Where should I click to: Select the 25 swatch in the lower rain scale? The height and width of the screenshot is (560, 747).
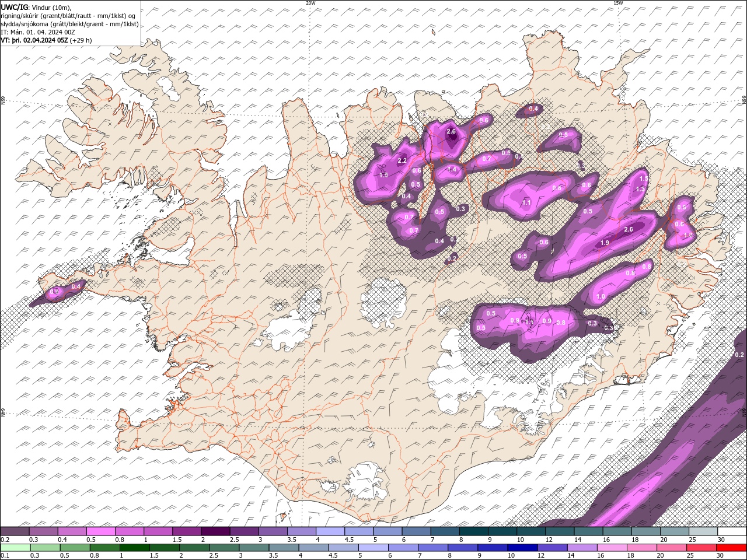tap(701, 548)
